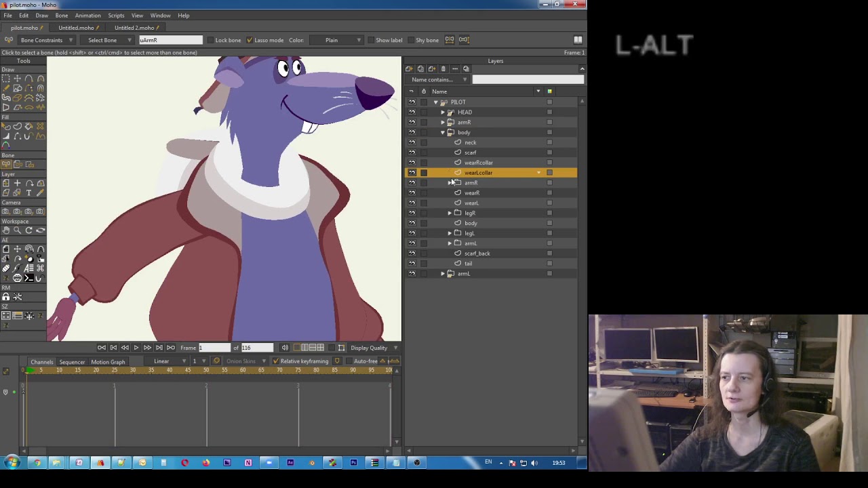Click the Duplicate Layer icon
868x488 pixels.
pyautogui.click(x=420, y=69)
